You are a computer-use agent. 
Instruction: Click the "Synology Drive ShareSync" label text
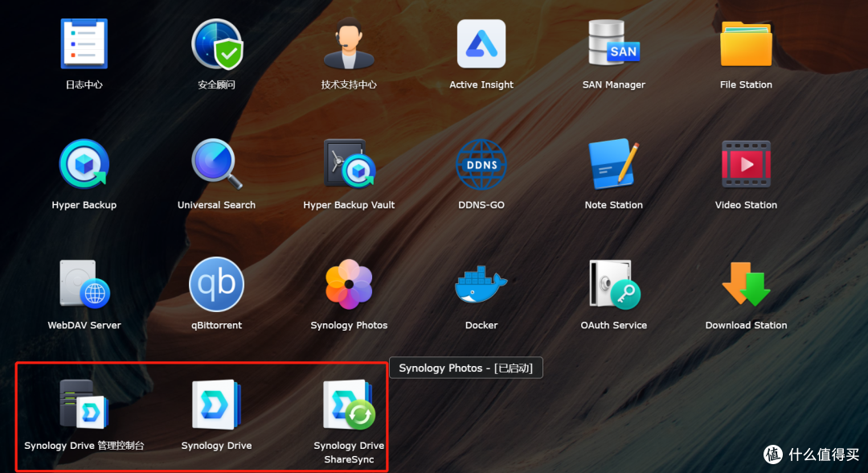point(349,453)
